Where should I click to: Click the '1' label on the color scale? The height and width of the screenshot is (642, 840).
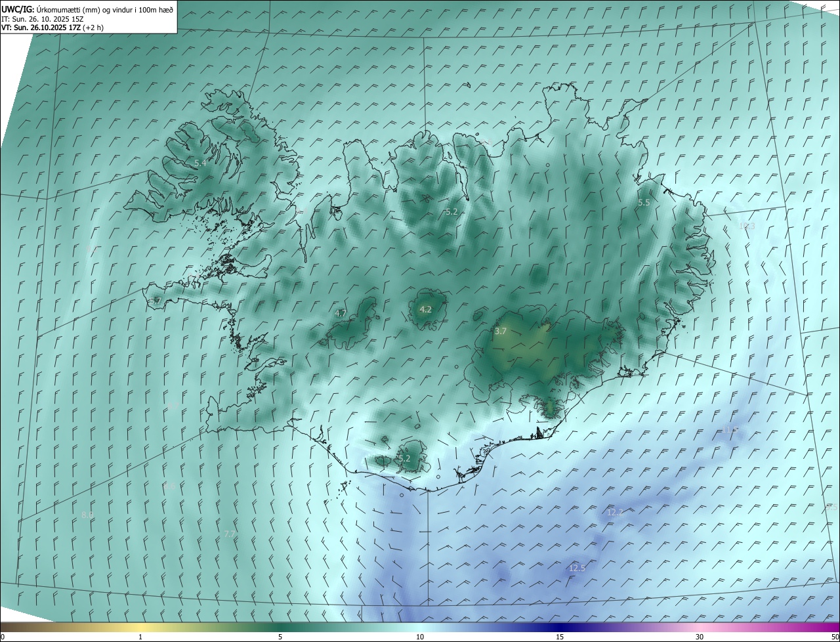click(x=140, y=637)
